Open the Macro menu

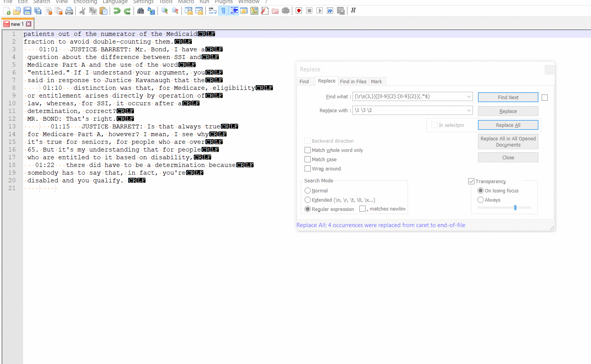(186, 2)
